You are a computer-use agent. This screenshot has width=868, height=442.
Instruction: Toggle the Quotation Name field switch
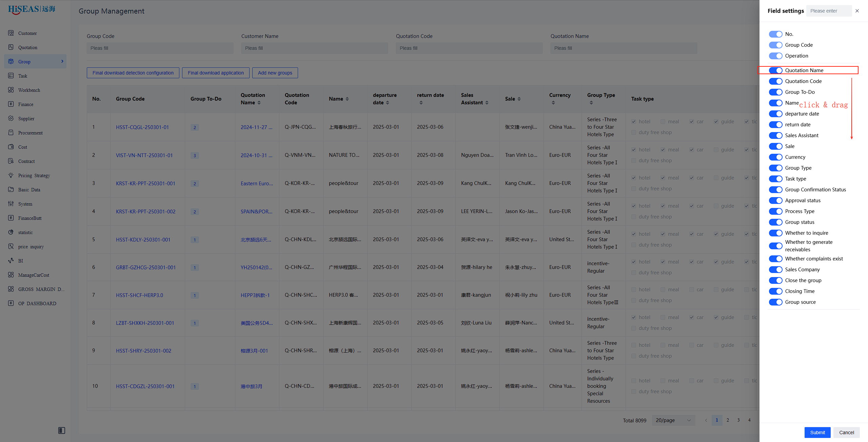pyautogui.click(x=775, y=70)
